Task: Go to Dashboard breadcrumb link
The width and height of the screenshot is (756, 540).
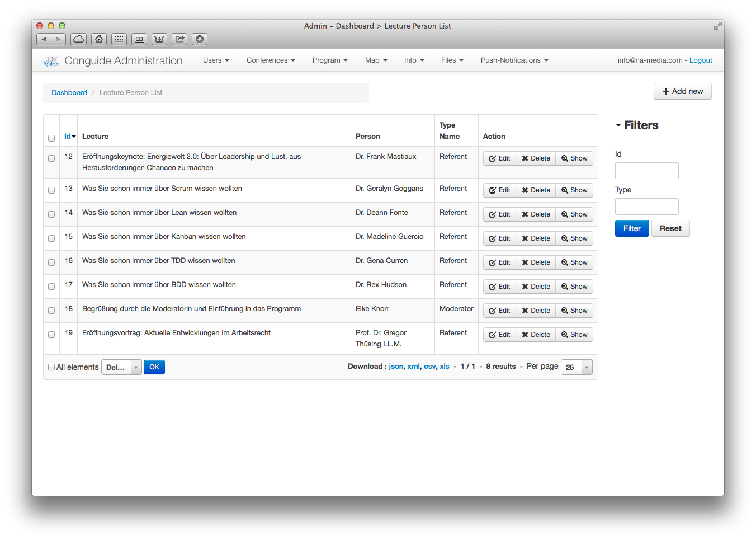Action: [x=69, y=93]
